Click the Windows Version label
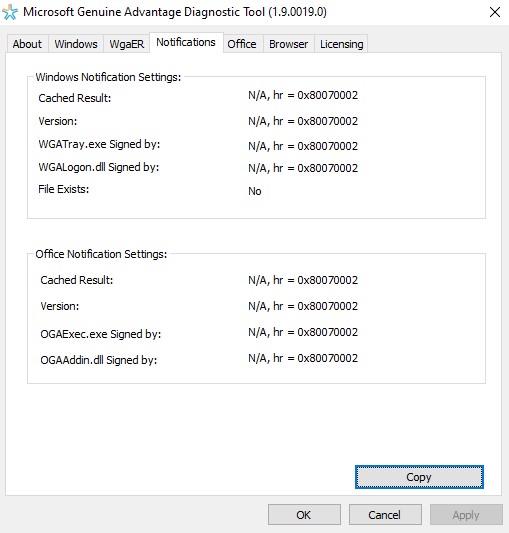509x533 pixels. click(58, 121)
